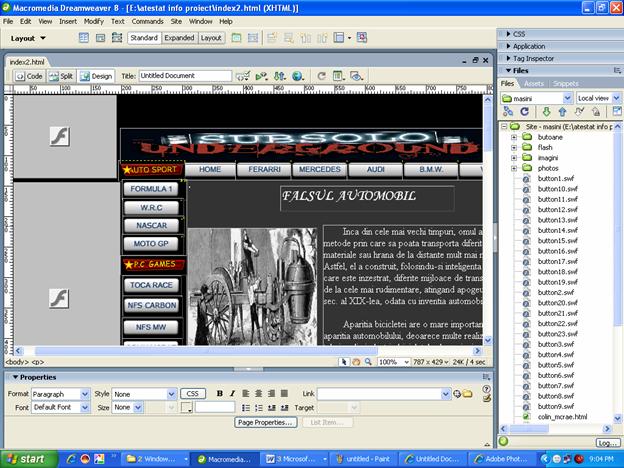Image resolution: width=624 pixels, height=468 pixels.
Task: Switch to Design view
Action: 96,76
